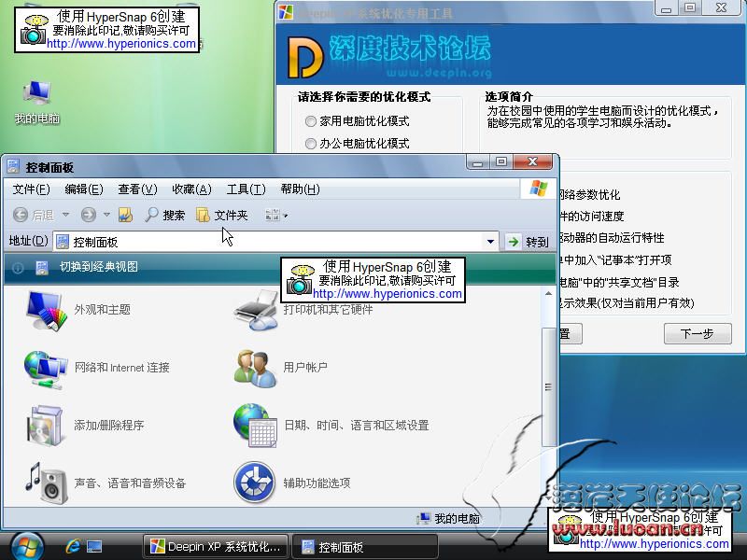Screen dimensions: 747x560
Task: Click 辅助功能选项 text label
Action: click(x=317, y=483)
